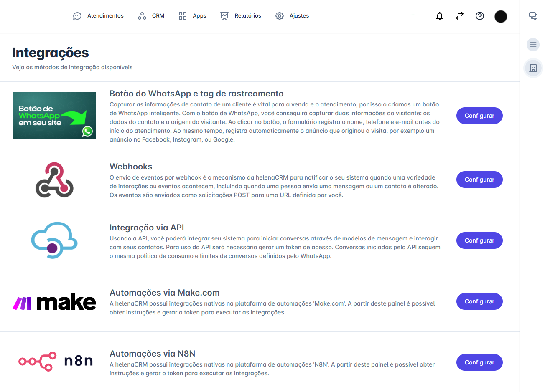Open the Atendimentos menu
This screenshot has width=545, height=392.
(x=98, y=16)
